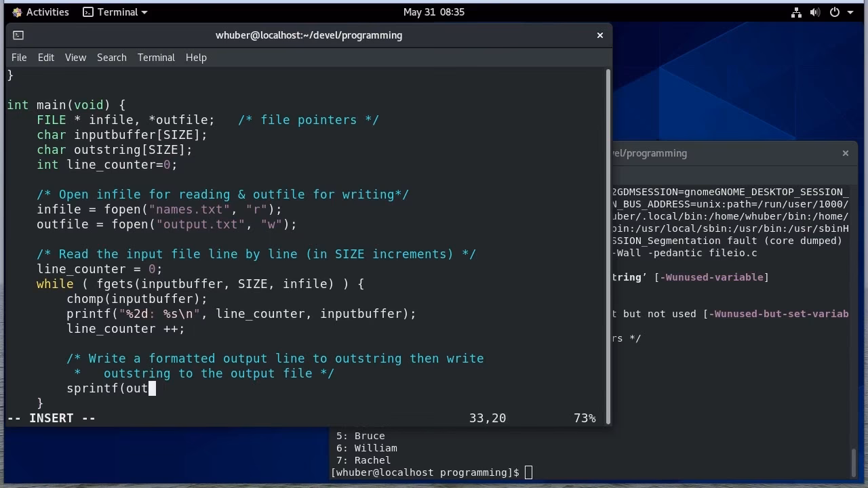Open the Terminal menu in the menu bar
This screenshot has width=868, height=488.
tap(156, 58)
